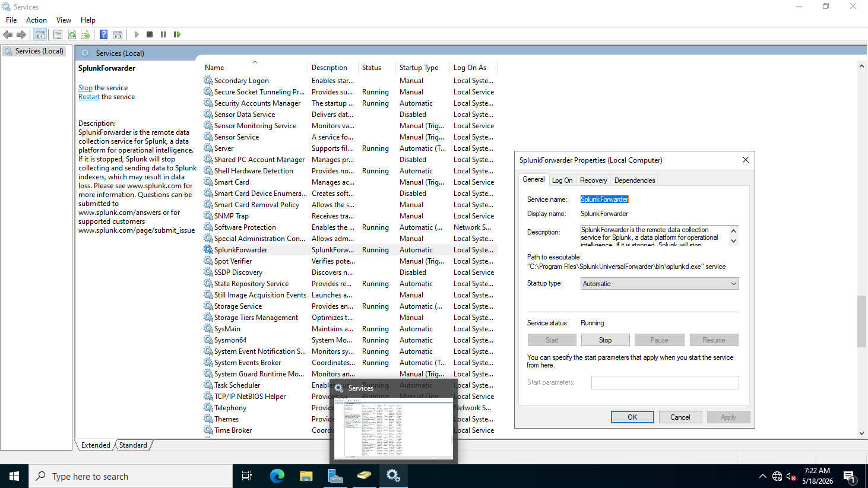Click gear icon of Secondary Logon service
Image resolution: width=868 pixels, height=488 pixels.
click(208, 80)
